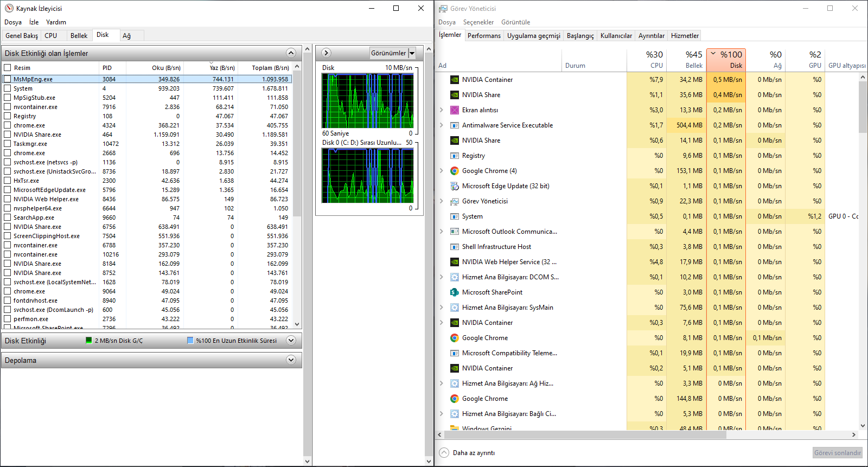
Task: Click Google Chrome icon with 8,1 MB memory
Action: tap(455, 338)
